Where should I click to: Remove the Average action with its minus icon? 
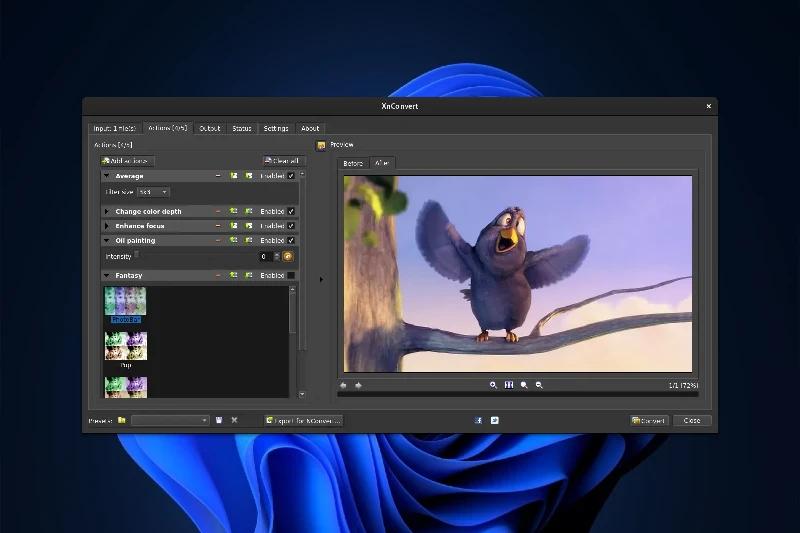pyautogui.click(x=218, y=176)
